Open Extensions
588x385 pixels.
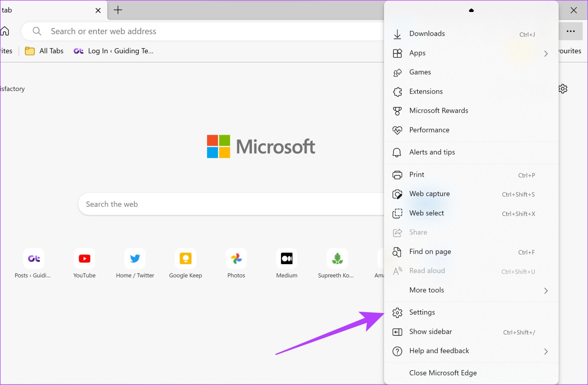(426, 91)
